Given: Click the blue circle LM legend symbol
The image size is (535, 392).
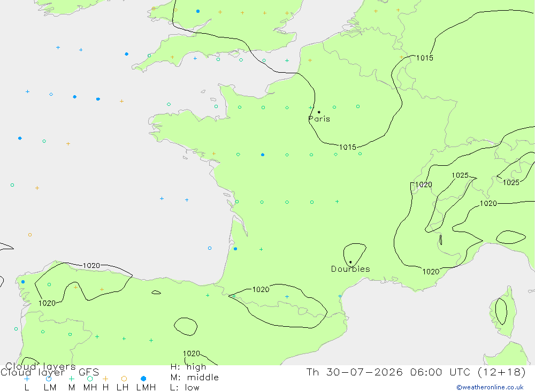Looking at the screenshot, I should (x=49, y=379).
